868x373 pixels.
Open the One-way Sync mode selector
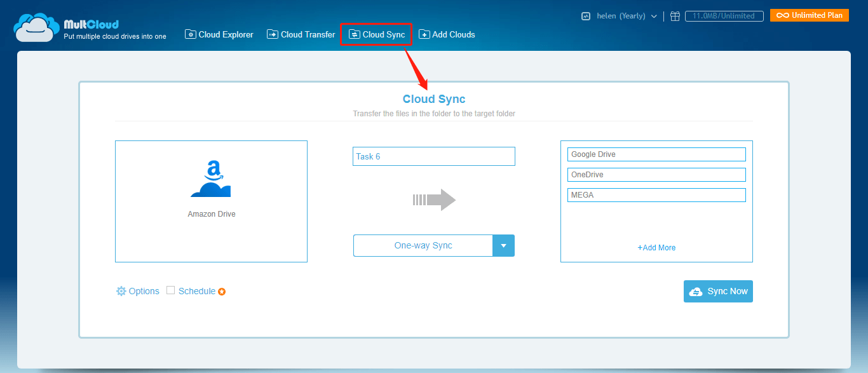tap(434, 245)
